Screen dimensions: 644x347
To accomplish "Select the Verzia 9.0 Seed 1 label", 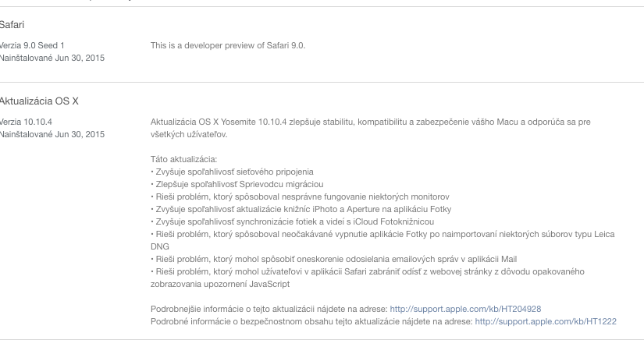I will point(32,45).
